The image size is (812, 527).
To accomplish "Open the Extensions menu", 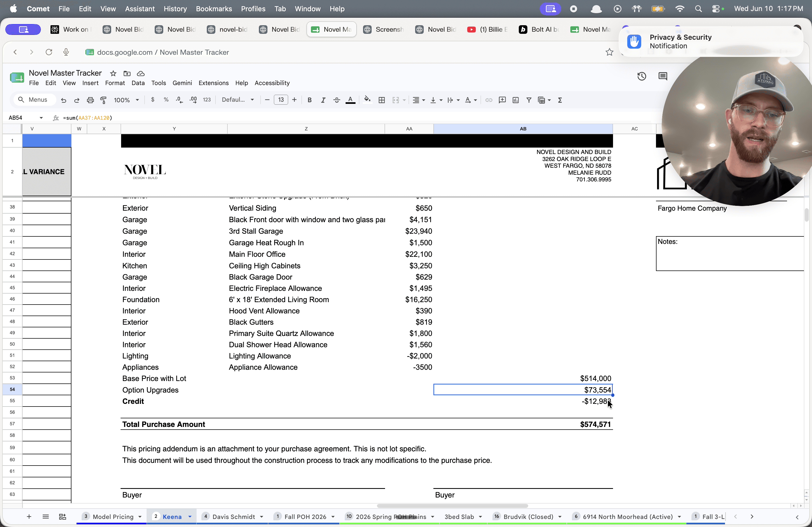I will click(213, 83).
